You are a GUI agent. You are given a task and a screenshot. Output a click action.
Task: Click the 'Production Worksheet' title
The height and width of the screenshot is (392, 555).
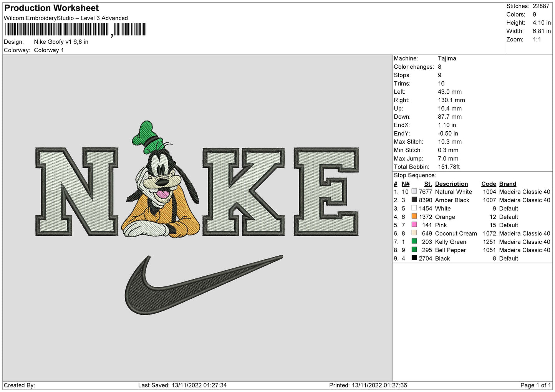[51, 8]
